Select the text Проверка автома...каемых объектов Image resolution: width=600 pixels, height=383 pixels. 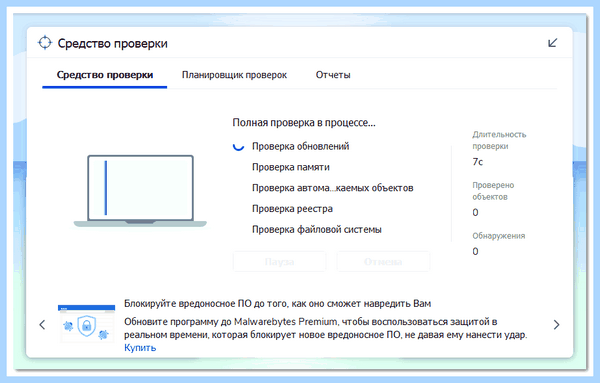click(x=333, y=188)
